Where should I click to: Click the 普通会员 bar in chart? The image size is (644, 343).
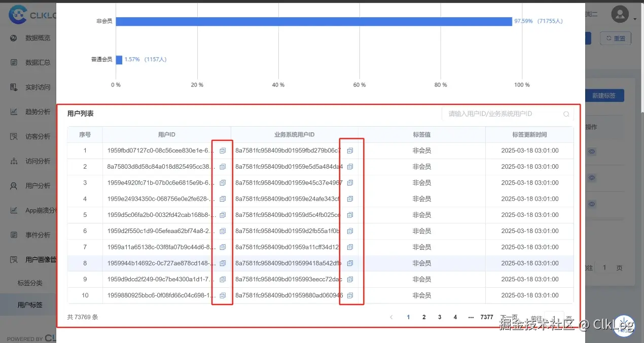click(x=119, y=59)
